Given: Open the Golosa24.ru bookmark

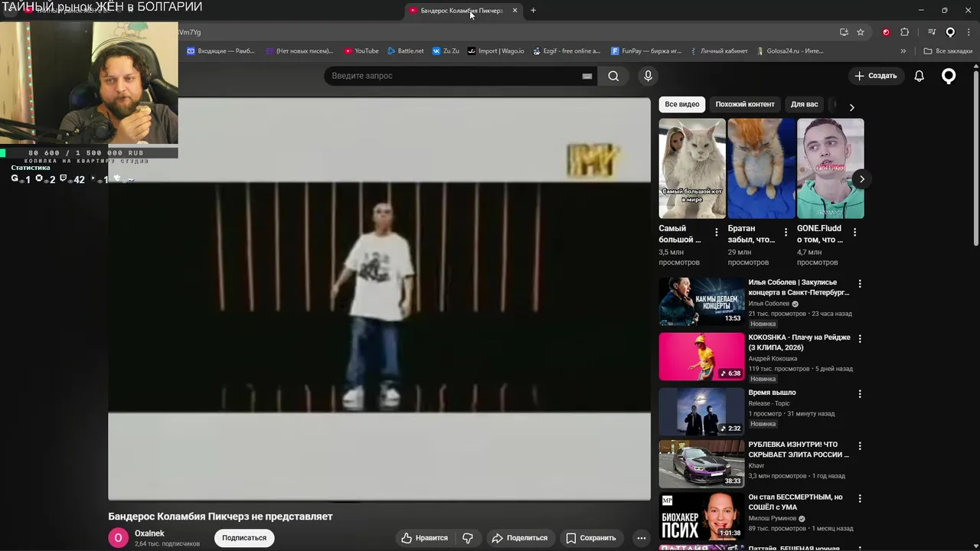Looking at the screenshot, I should (x=790, y=51).
